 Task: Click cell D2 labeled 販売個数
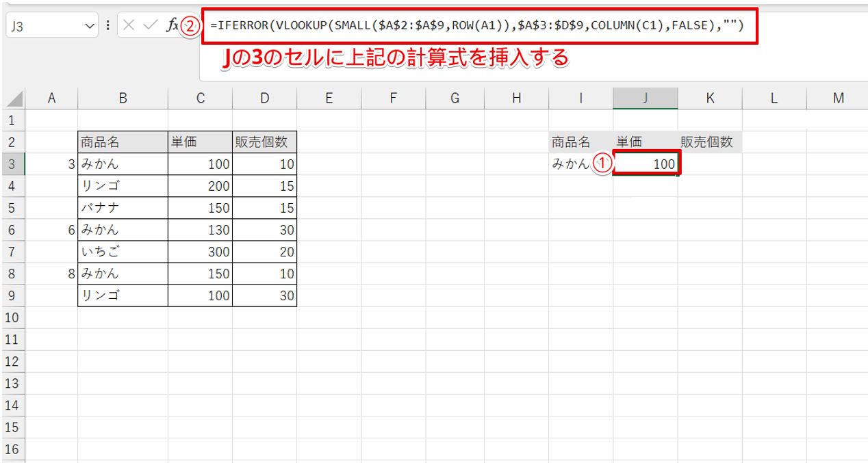point(265,142)
